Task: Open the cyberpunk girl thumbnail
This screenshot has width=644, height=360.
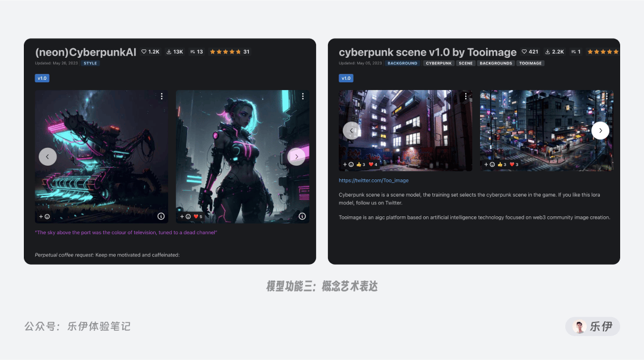Action: [242, 156]
